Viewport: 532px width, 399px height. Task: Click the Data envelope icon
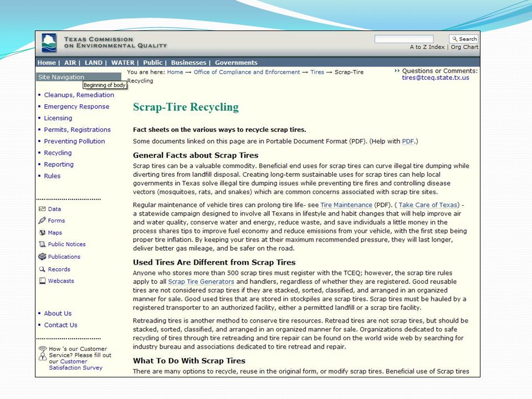pyautogui.click(x=42, y=209)
